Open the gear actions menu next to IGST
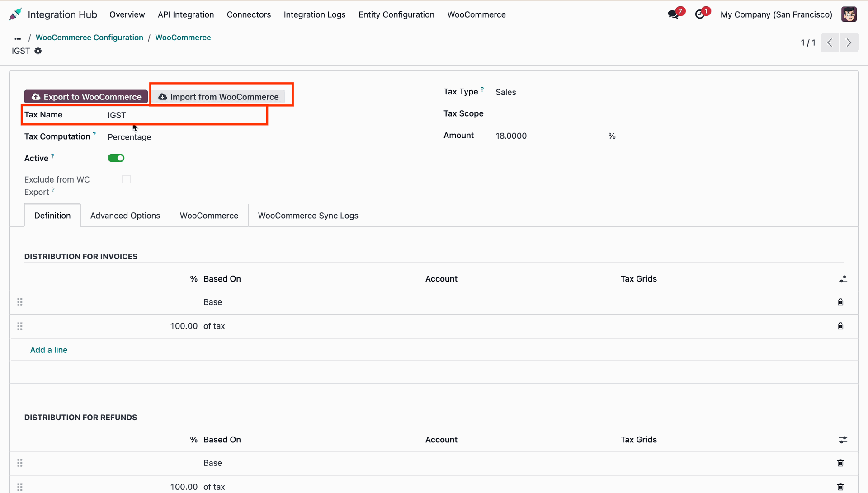Viewport: 868px width, 493px height. click(x=38, y=51)
